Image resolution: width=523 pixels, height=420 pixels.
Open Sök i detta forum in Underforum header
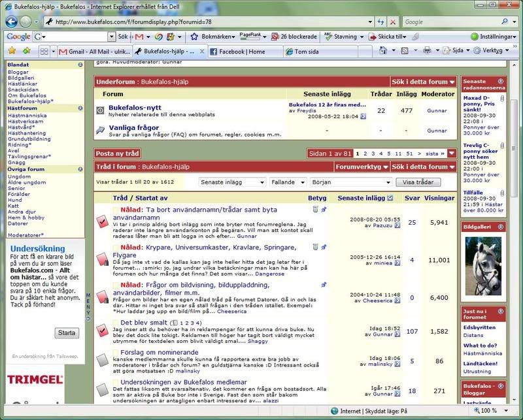click(423, 82)
